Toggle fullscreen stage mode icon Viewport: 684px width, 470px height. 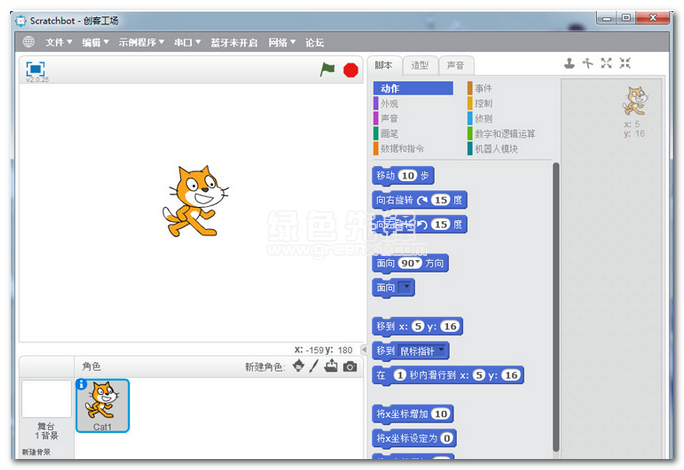[35, 69]
